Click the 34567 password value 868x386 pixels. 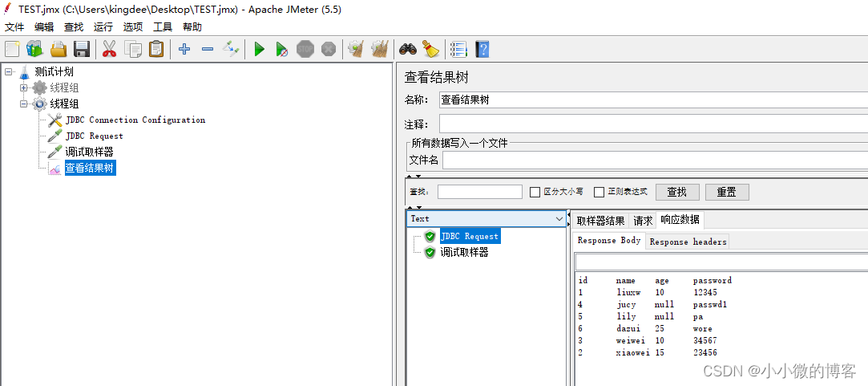coord(704,340)
